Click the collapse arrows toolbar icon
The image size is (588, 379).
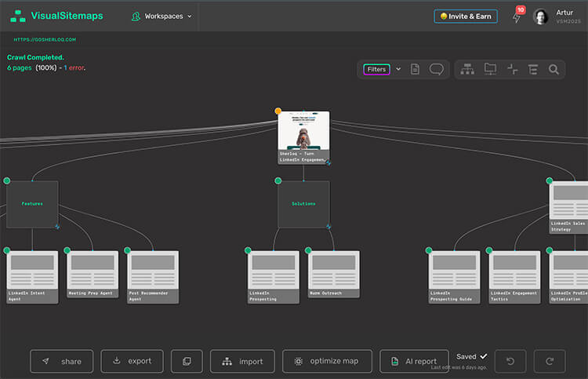(x=512, y=69)
